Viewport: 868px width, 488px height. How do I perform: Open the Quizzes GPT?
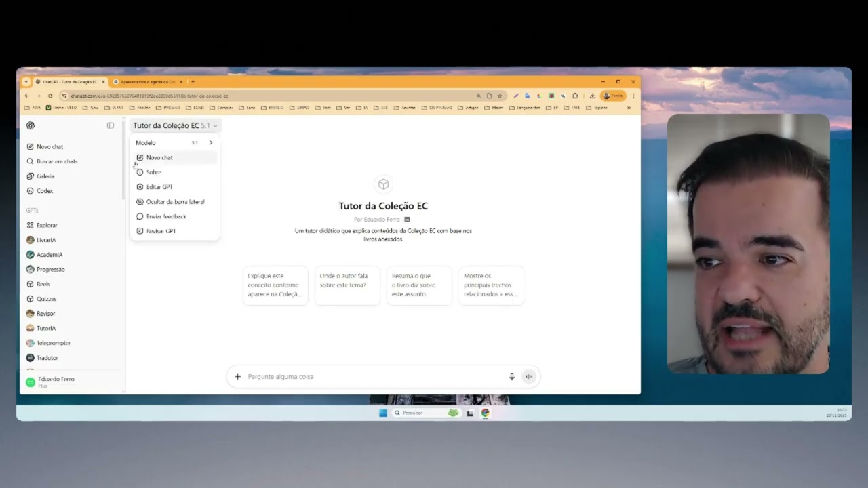tap(41, 299)
